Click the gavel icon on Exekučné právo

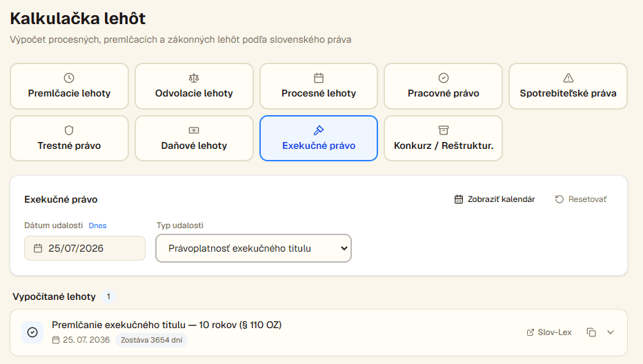point(319,130)
